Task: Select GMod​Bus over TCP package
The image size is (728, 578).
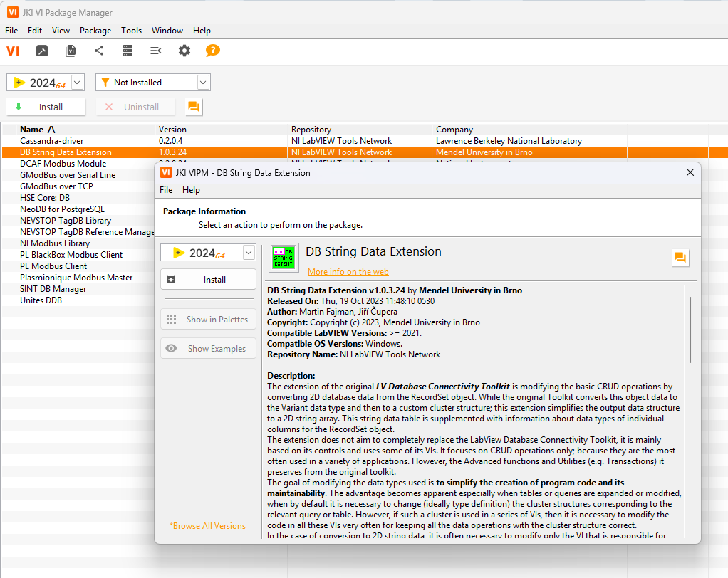Action: pyautogui.click(x=56, y=186)
